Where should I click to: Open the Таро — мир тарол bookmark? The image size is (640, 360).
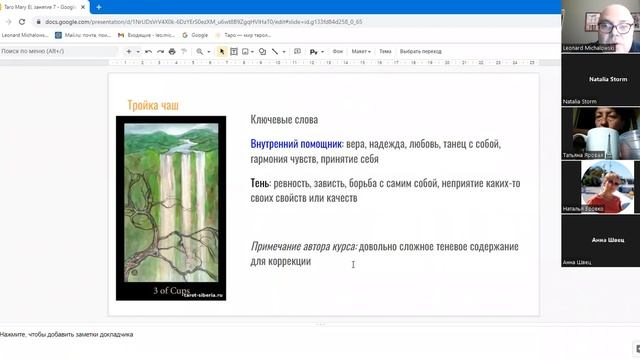243,36
